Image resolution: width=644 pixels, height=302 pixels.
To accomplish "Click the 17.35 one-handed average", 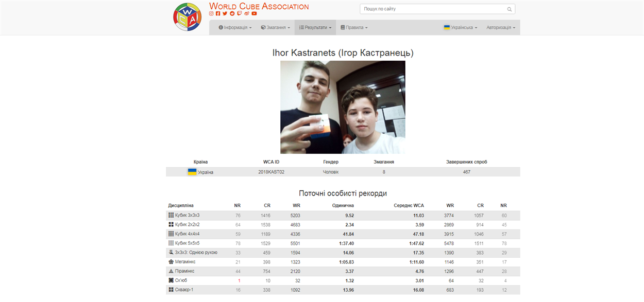I will pos(418,253).
